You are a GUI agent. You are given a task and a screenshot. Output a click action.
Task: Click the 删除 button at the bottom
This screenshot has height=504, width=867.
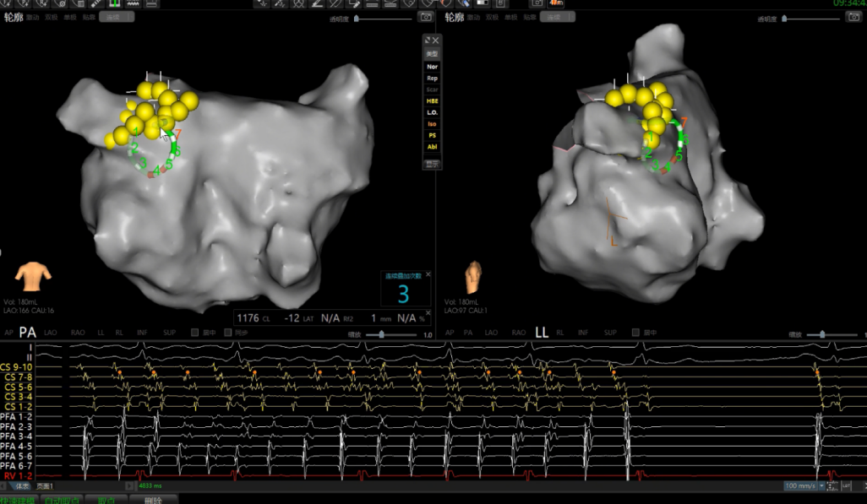pos(153,500)
